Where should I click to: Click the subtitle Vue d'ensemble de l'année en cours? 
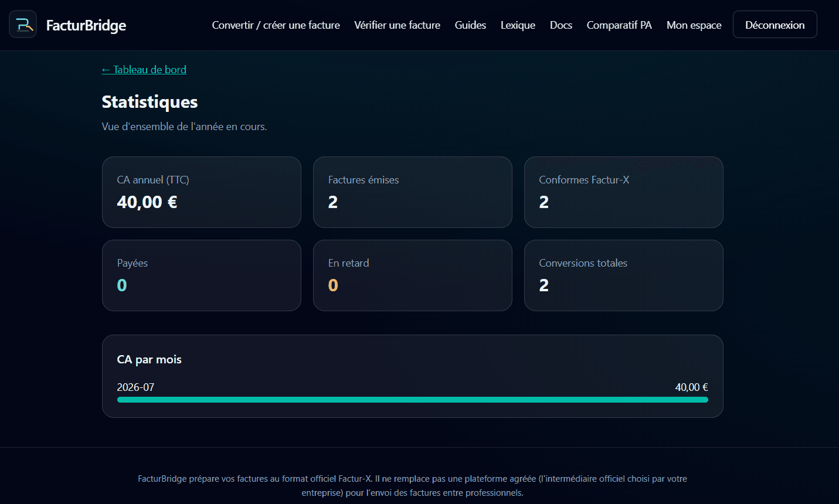(x=185, y=127)
